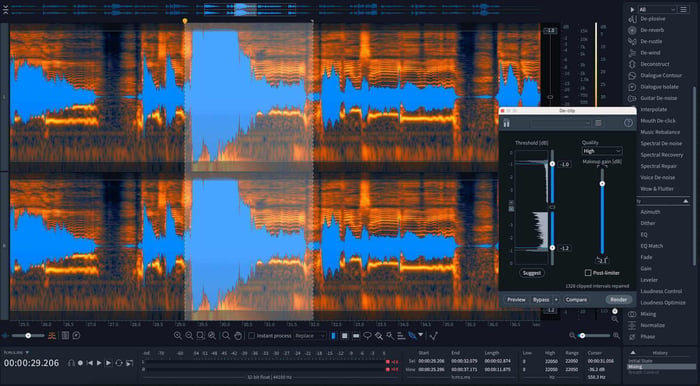Click the Suggest threshold button

pos(532,273)
